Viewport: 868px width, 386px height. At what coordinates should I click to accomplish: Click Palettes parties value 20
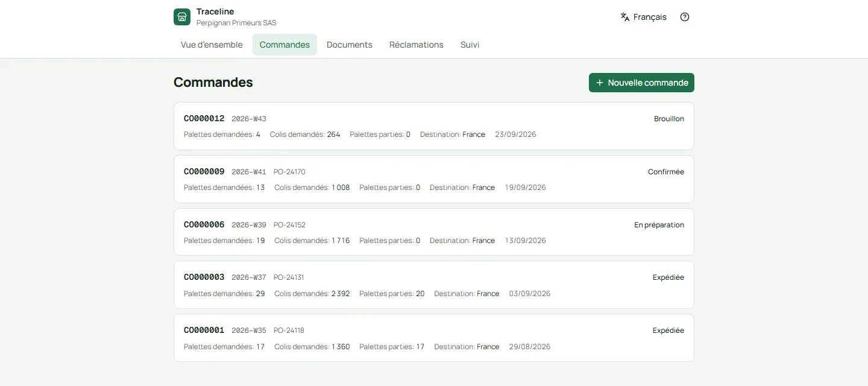click(x=420, y=294)
